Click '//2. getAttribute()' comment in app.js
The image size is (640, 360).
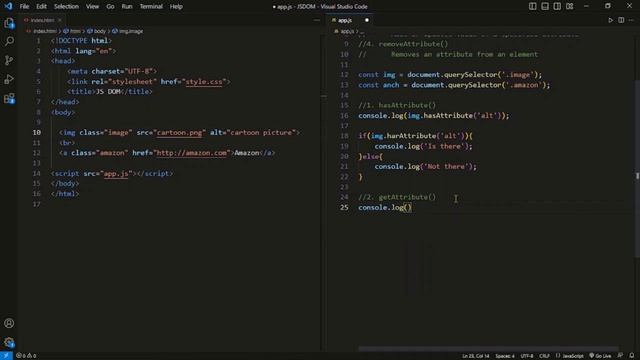coord(397,197)
